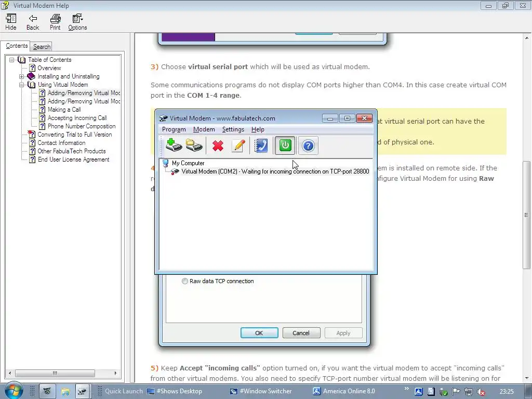Click the Apply button in the dialog image
532x399 pixels.
(343, 333)
